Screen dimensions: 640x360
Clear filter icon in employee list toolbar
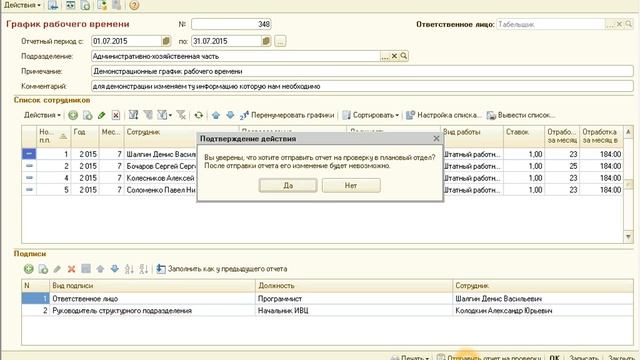click(x=181, y=116)
